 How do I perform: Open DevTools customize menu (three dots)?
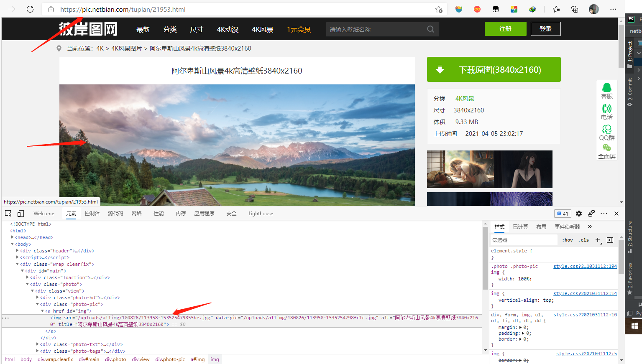pos(604,214)
